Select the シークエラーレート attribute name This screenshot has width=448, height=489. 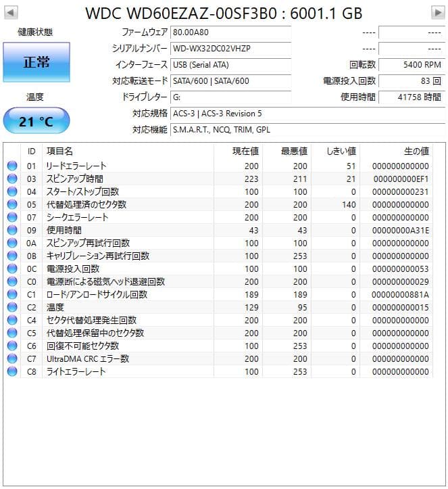78,216
